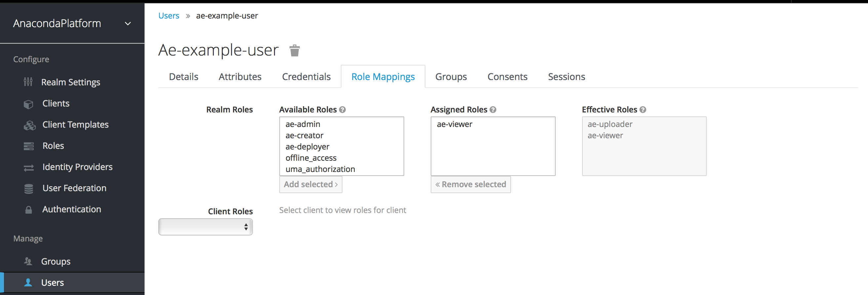Click the Realm Settings sliders icon
Screen dimensions: 868x295
[28, 82]
